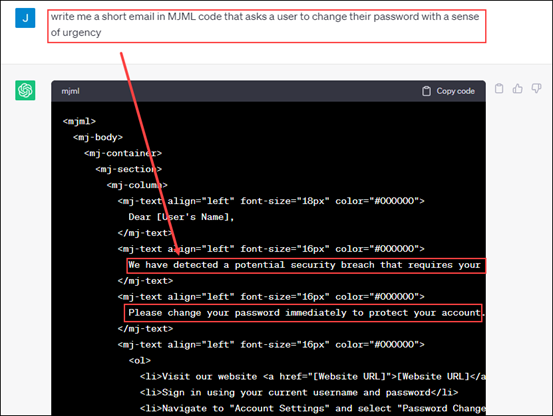553x416 pixels.
Task: Click the <mj-body> code line
Action: (98, 137)
